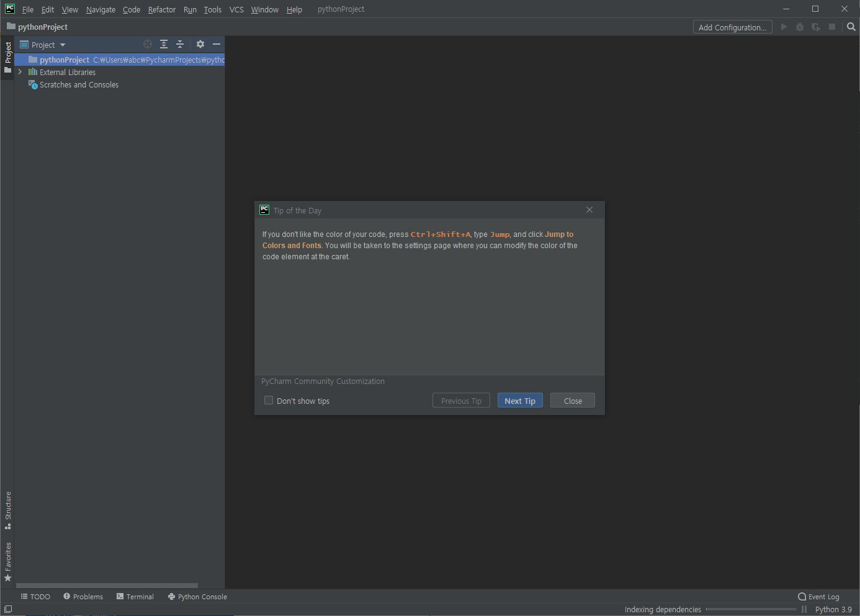
Task: Open the Event Log
Action: pos(818,596)
